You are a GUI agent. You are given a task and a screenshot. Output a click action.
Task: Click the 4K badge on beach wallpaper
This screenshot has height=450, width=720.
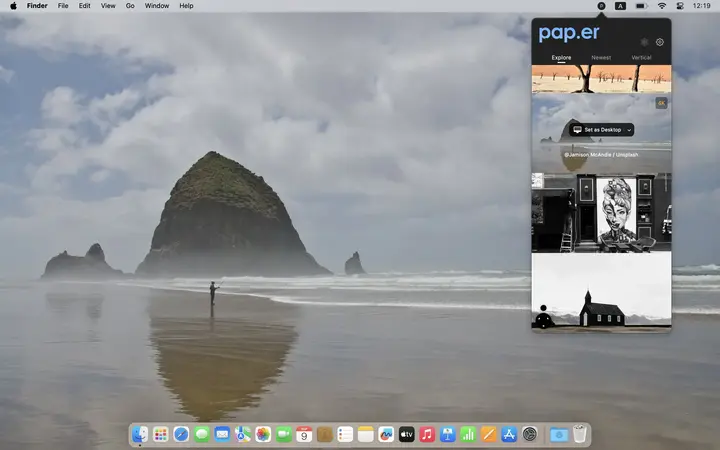pos(661,103)
